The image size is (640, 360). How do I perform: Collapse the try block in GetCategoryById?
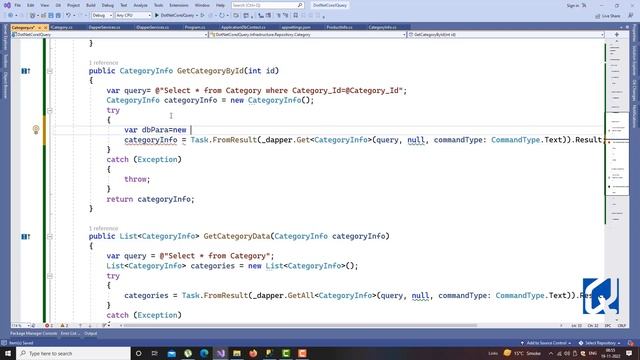50,111
